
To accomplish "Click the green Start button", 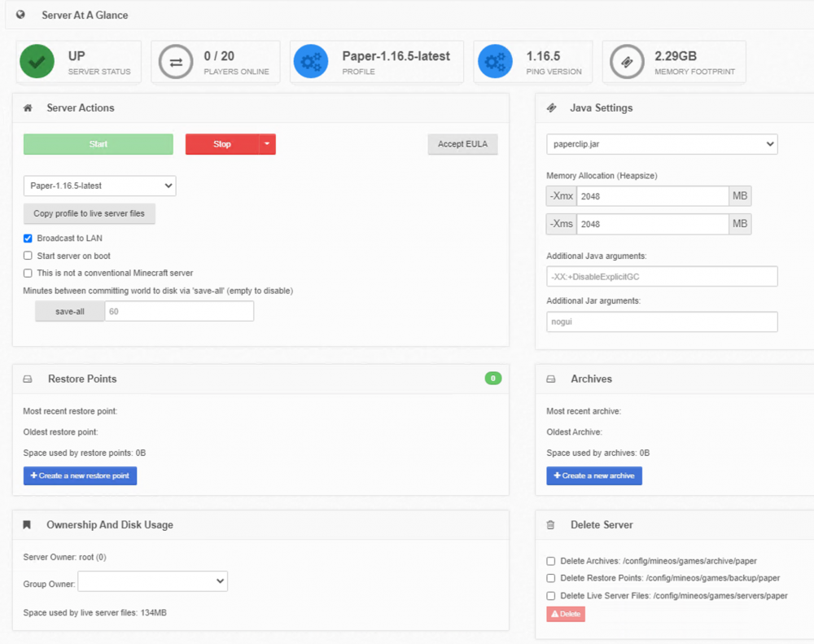I will (98, 144).
